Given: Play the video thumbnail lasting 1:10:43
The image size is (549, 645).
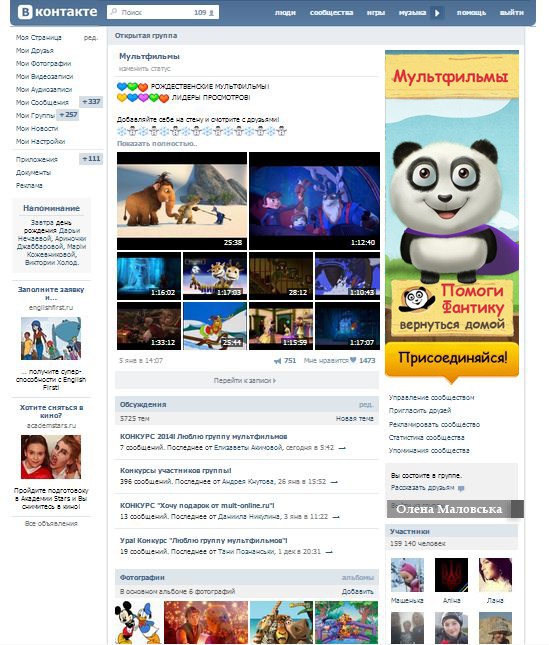Looking at the screenshot, I should point(347,276).
